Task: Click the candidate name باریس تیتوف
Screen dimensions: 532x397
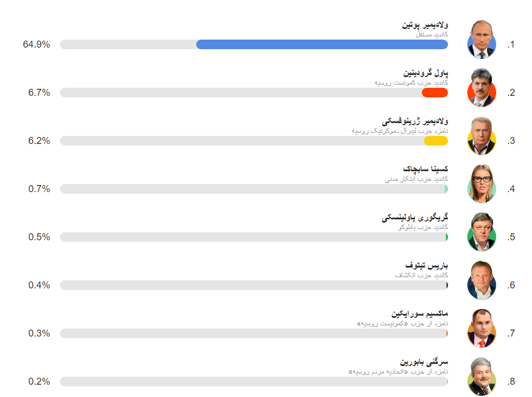Action: [427, 265]
